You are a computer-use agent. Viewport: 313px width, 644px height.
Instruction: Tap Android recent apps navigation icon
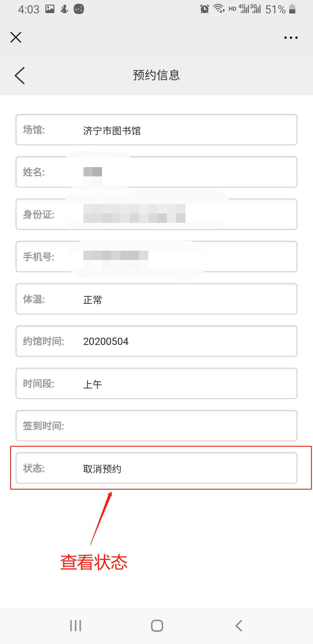click(x=76, y=626)
